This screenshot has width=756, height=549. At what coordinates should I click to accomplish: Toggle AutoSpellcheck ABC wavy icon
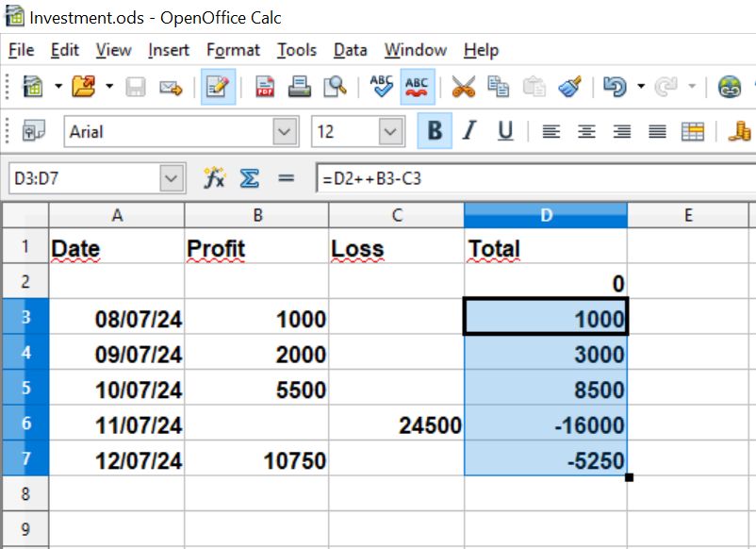tap(417, 87)
